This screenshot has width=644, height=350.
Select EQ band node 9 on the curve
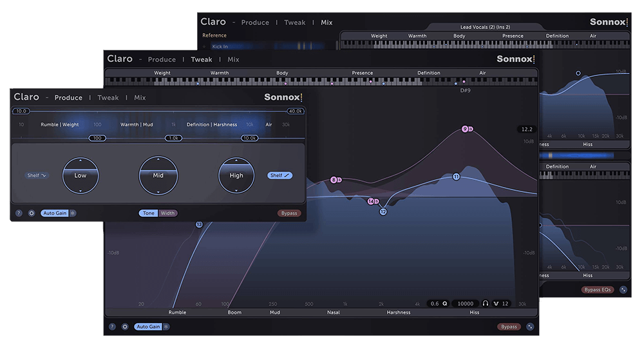coord(465,129)
